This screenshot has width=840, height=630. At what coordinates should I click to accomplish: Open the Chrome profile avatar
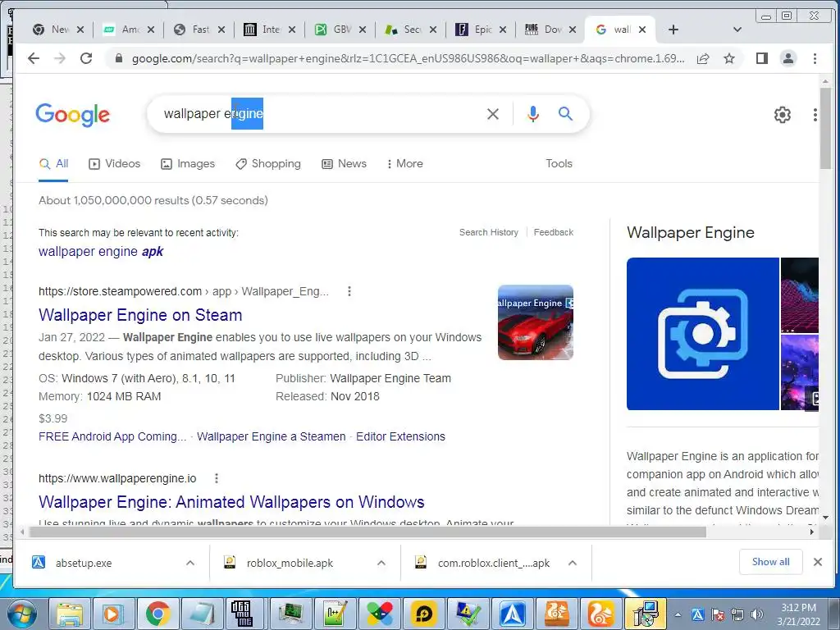[788, 58]
